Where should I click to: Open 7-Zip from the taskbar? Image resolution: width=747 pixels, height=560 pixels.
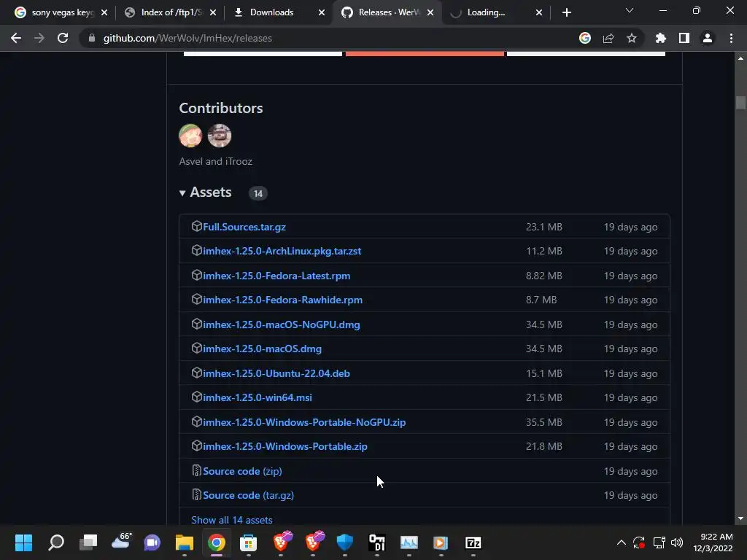point(473,542)
